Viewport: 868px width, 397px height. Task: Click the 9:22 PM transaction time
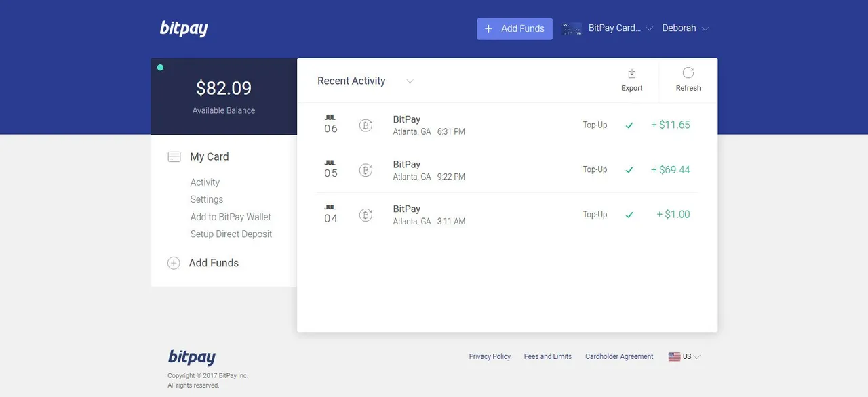coord(451,177)
